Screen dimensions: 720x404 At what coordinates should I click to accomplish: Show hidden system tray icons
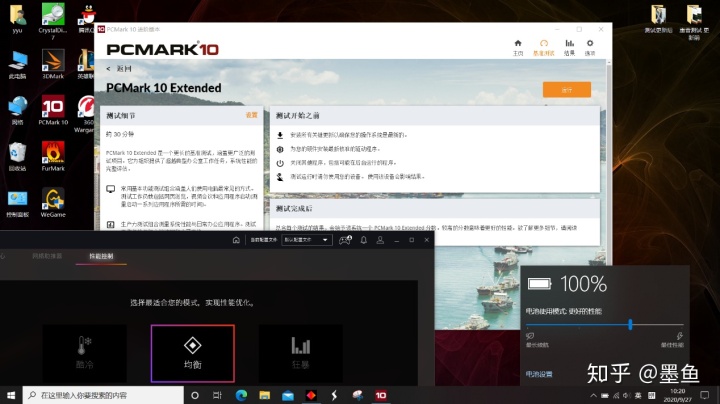pos(593,395)
